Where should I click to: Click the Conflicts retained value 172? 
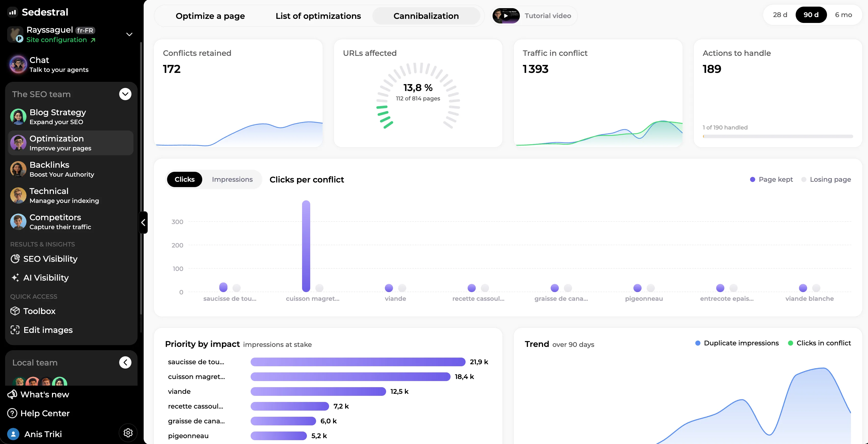(x=172, y=69)
